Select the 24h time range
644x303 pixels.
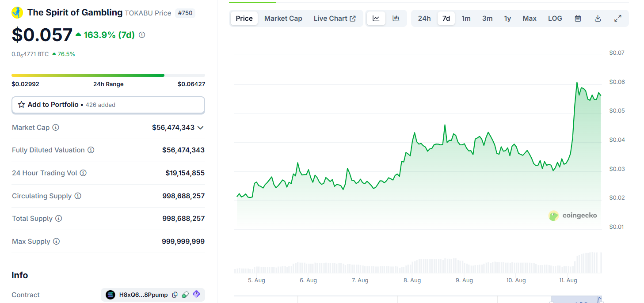pos(424,19)
